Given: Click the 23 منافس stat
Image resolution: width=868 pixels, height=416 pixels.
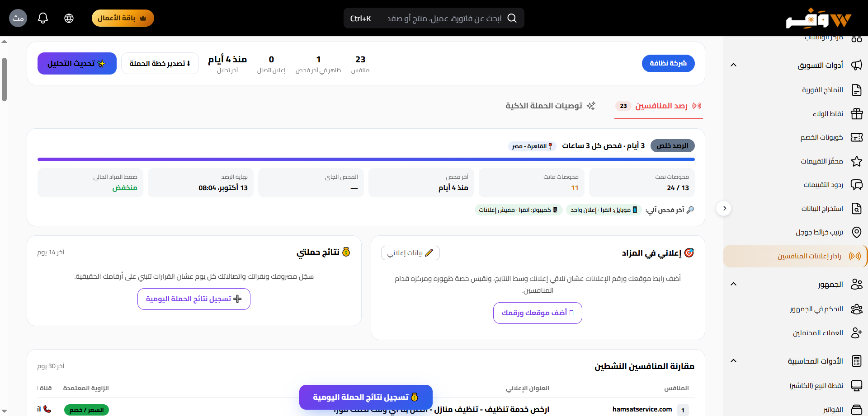Looking at the screenshot, I should (x=360, y=64).
